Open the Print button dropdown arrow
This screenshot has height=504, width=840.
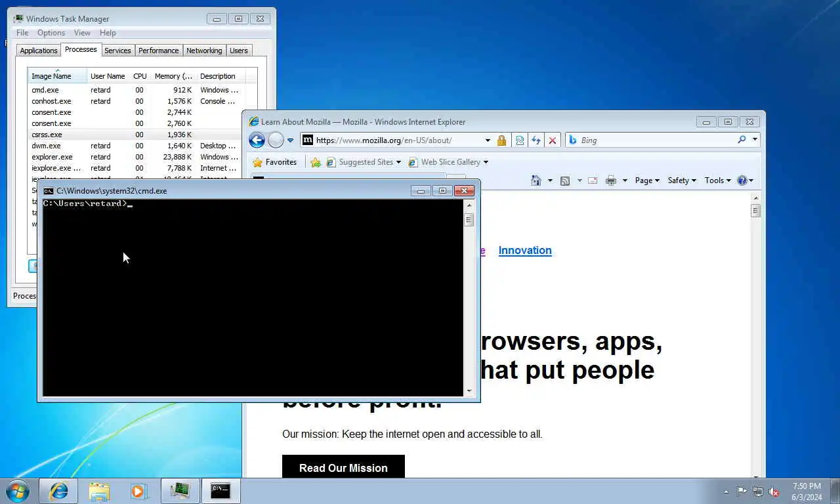[625, 180]
